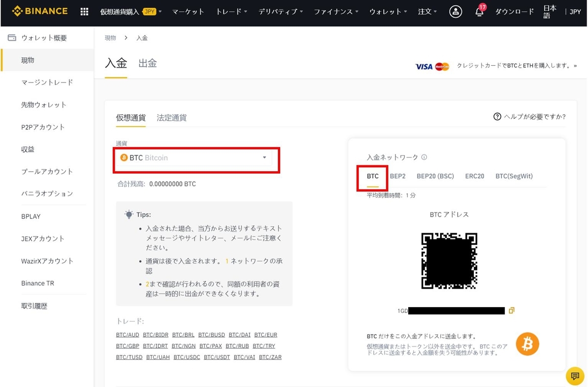The width and height of the screenshot is (588, 387).
Task: Click the credit card BTC and ETH purchase link
Action: pos(517,66)
